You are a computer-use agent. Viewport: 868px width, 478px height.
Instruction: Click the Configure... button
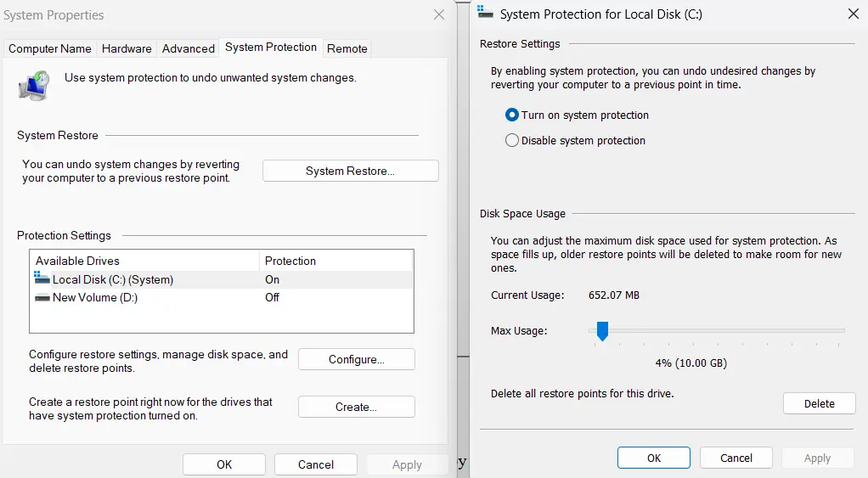pos(357,360)
